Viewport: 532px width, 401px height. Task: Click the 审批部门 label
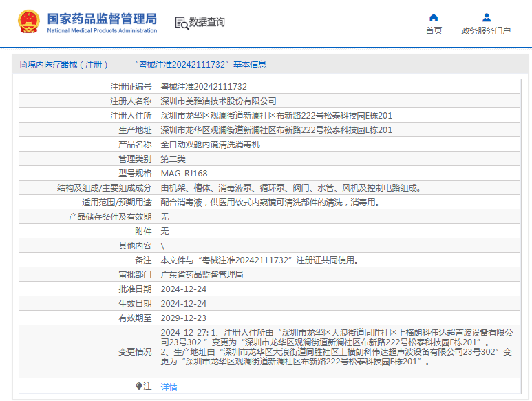[x=135, y=275]
